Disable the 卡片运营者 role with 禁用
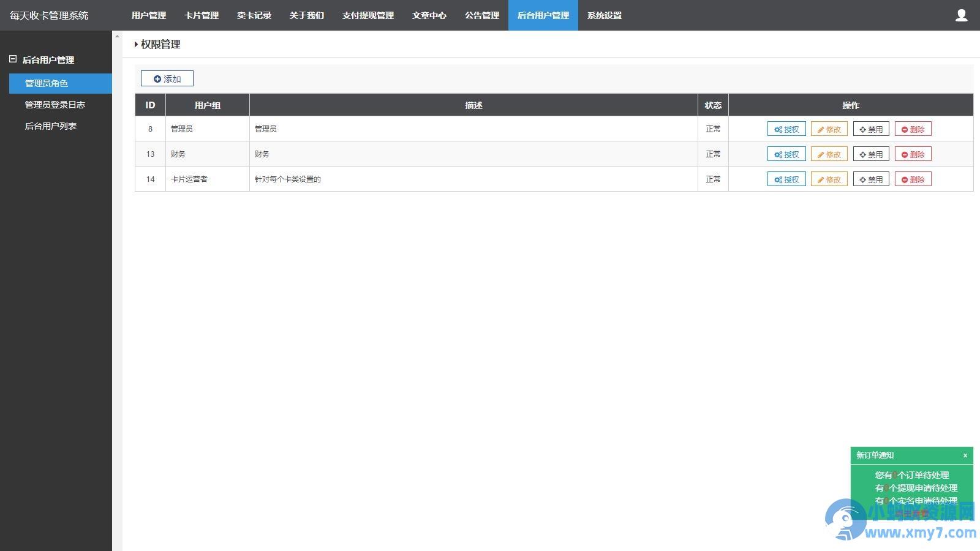The image size is (980, 551). coord(871,179)
